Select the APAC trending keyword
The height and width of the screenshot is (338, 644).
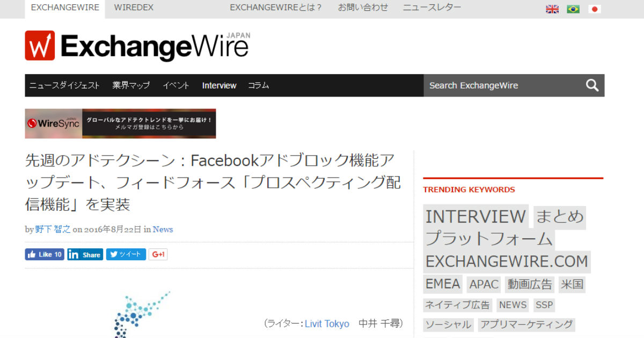[484, 284]
